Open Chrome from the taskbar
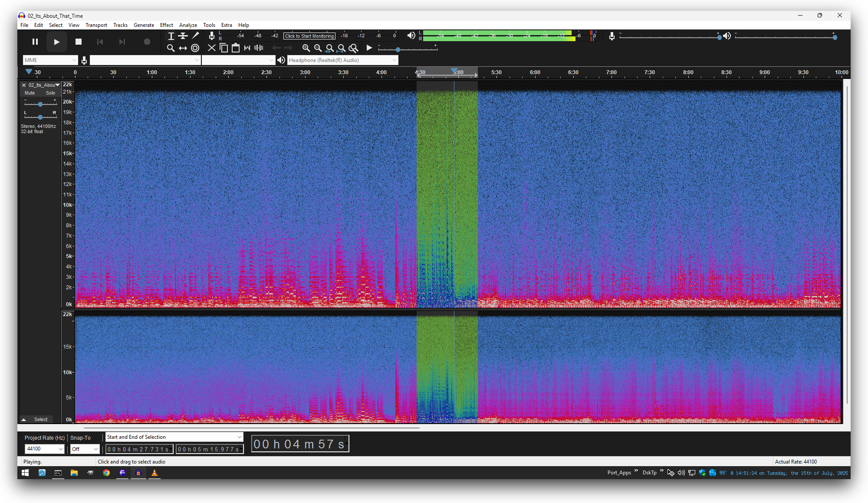The height and width of the screenshot is (503, 868). coord(106,473)
